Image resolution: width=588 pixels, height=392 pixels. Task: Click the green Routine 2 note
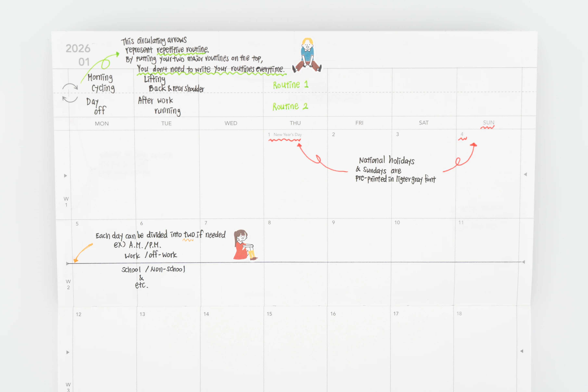point(290,106)
